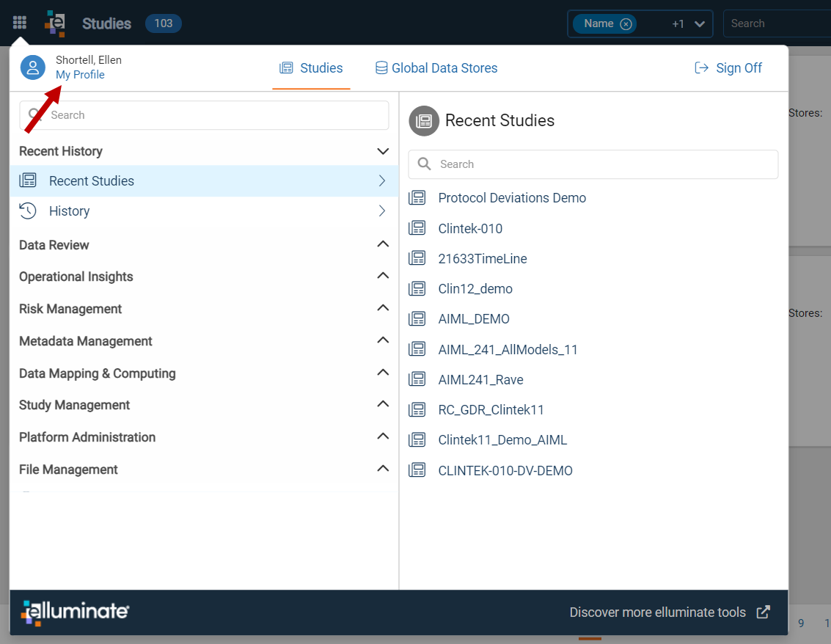
Task: Open the filter dropdown next to +1
Action: tap(700, 24)
